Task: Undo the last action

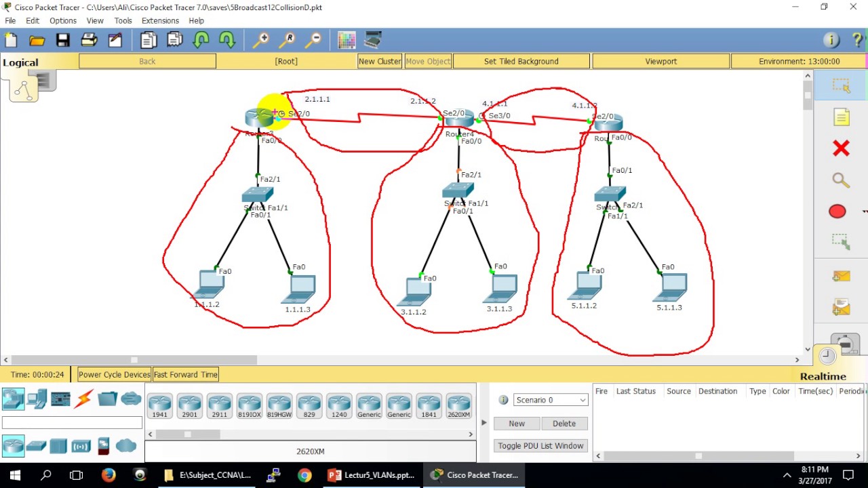Action: [x=201, y=41]
